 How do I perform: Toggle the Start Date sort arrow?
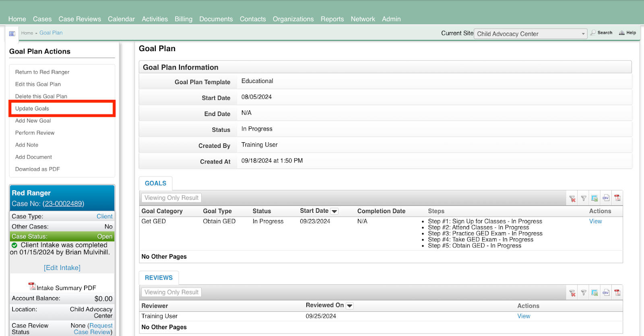click(x=334, y=211)
